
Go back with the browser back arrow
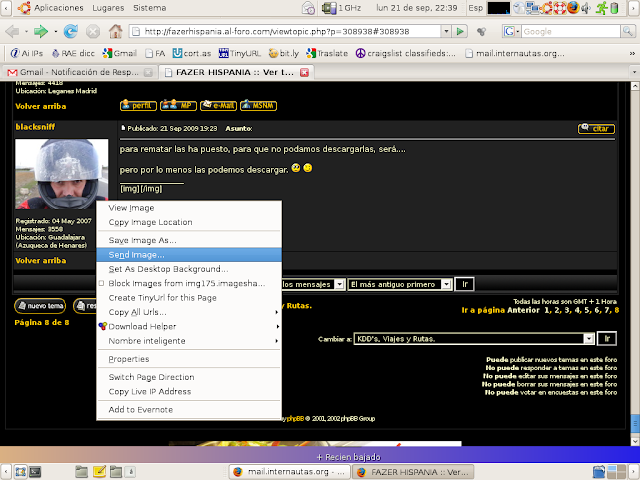[13, 31]
